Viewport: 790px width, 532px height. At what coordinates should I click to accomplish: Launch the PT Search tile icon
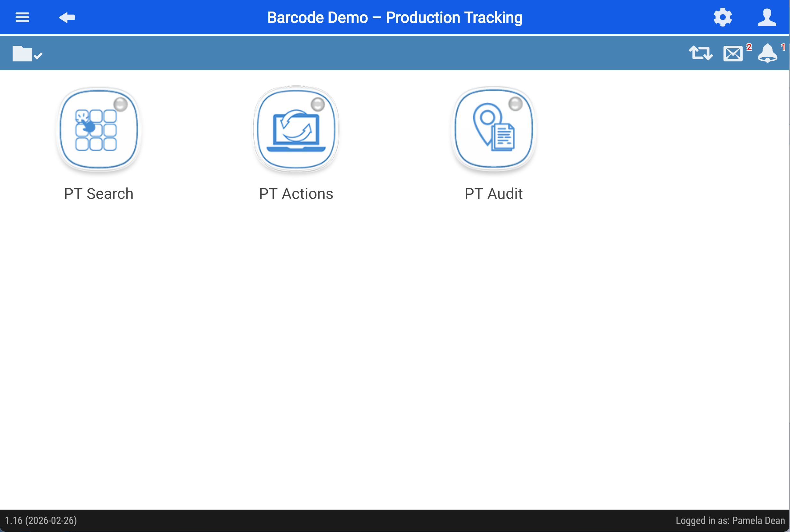tap(99, 129)
